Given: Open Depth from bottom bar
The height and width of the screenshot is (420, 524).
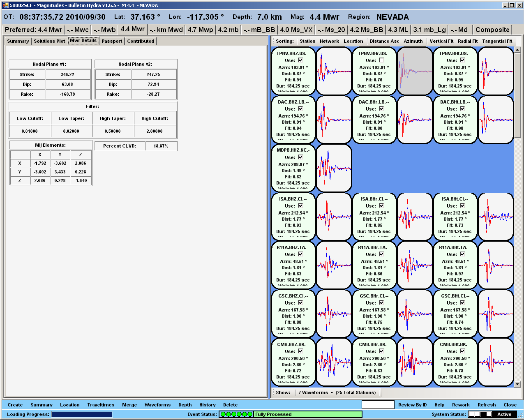Looking at the screenshot, I should (x=185, y=405).
